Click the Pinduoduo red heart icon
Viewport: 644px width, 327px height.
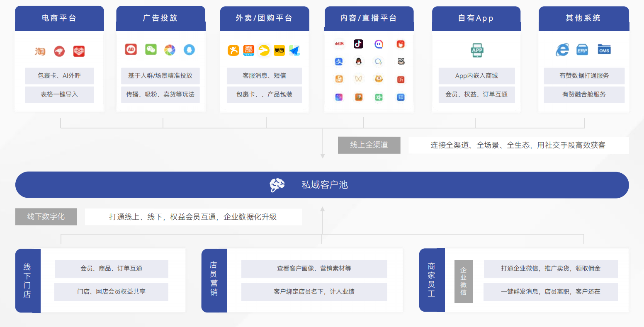(x=79, y=51)
